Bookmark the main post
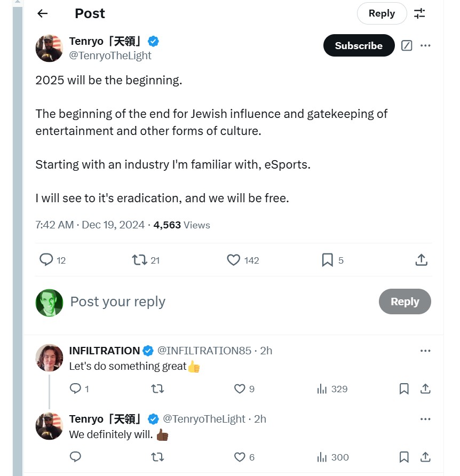Image resolution: width=460 pixels, height=476 pixels. click(x=327, y=260)
